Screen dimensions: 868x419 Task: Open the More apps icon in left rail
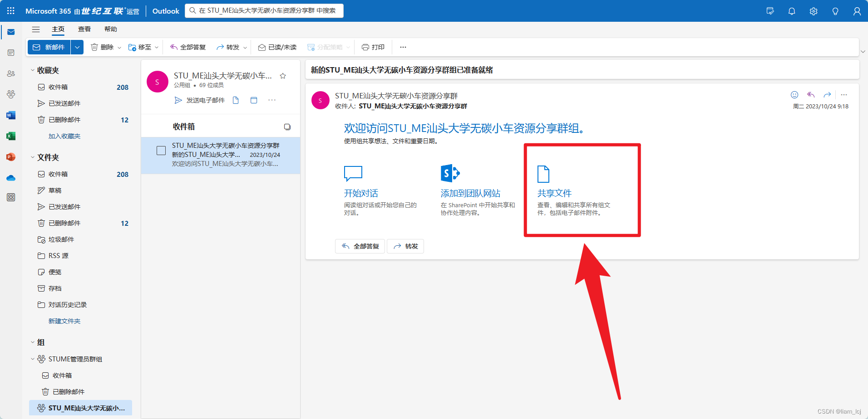(11, 197)
